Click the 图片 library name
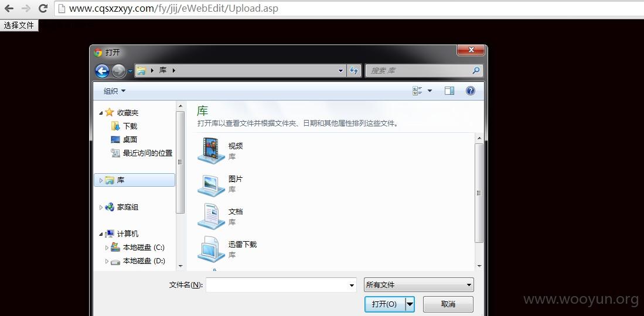 click(x=236, y=179)
